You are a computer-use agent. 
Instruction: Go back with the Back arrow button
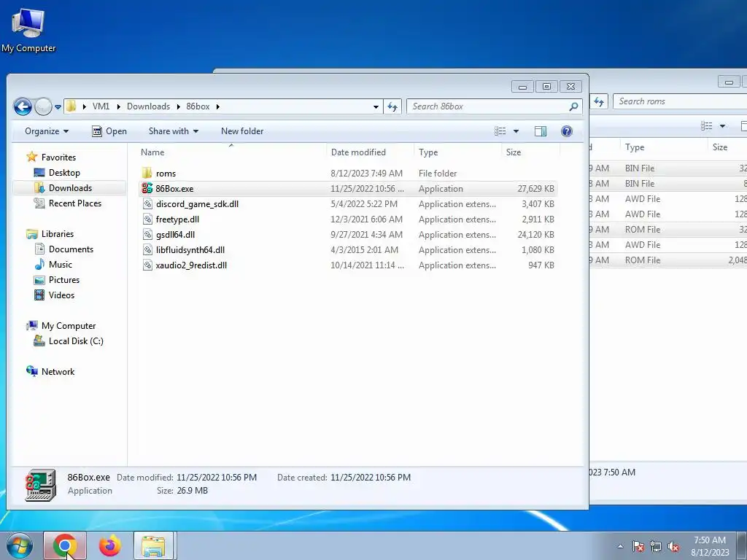tap(23, 106)
